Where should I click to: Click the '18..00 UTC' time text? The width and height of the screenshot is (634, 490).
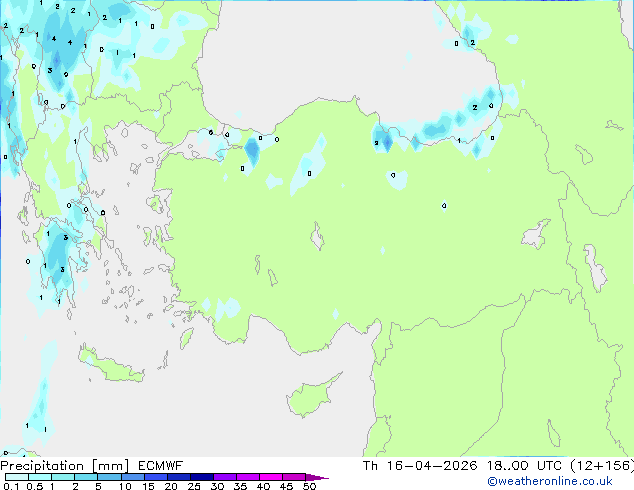524,466
